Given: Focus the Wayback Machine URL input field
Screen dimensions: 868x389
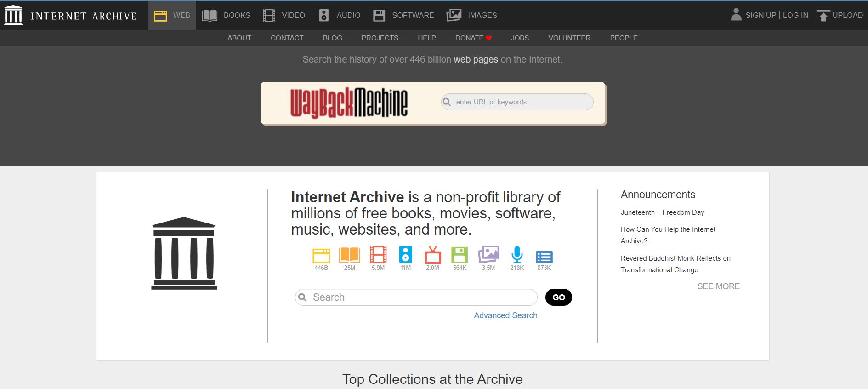Looking at the screenshot, I should 517,102.
